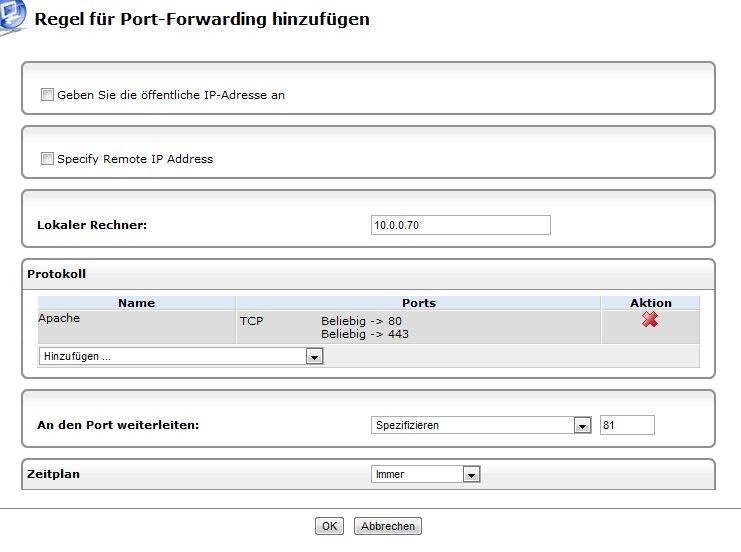Click the 'Specify Remote IP Address' label text
Image resolution: width=741 pixels, height=552 pixels.
click(135, 158)
